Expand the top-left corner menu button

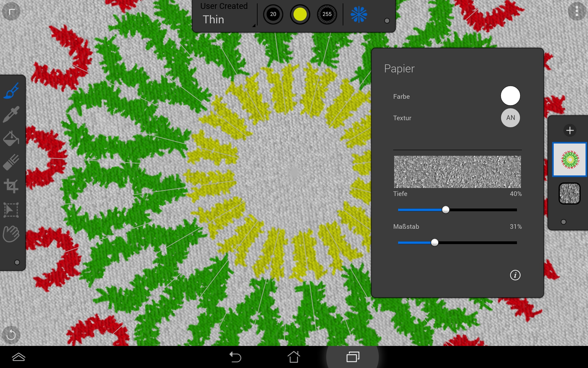pyautogui.click(x=11, y=11)
